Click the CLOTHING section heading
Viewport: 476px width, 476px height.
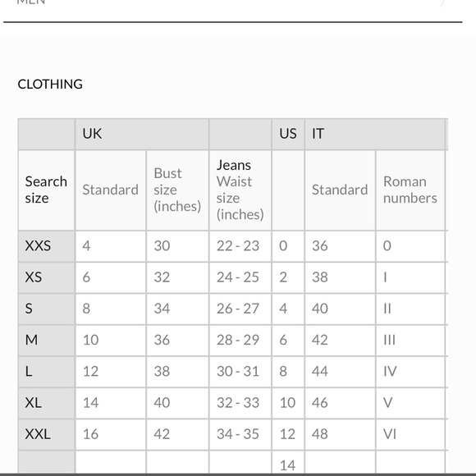point(50,85)
